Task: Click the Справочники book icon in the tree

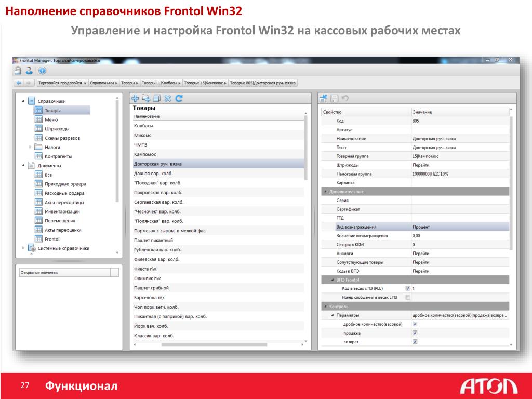Action: 32,101
